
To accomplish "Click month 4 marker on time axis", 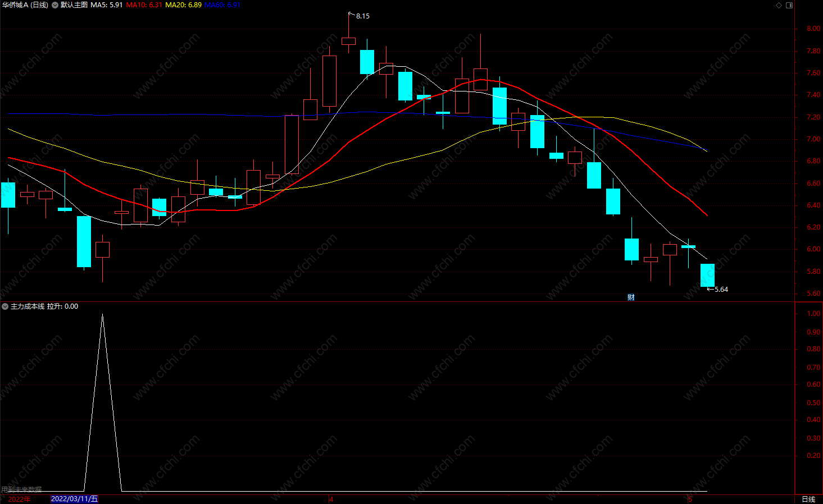I will pos(331,499).
